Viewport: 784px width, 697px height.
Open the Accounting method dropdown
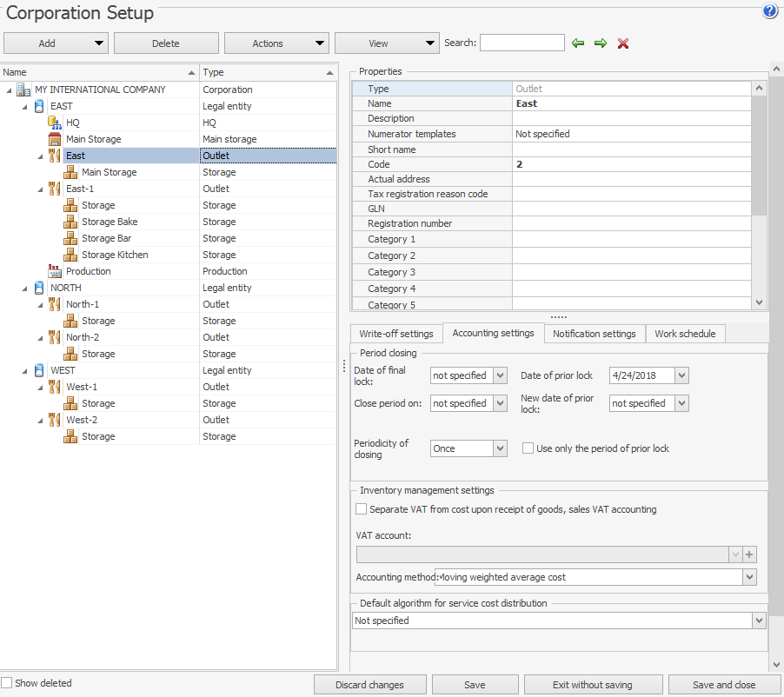click(x=749, y=577)
